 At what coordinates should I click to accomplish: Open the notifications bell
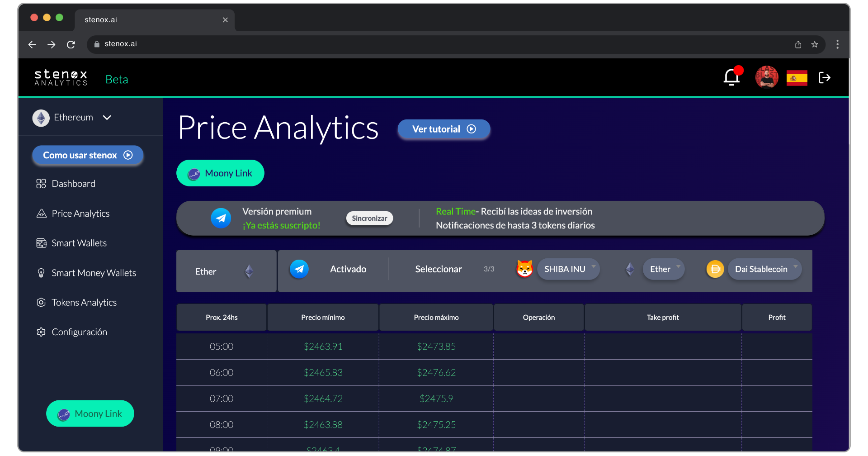(731, 77)
